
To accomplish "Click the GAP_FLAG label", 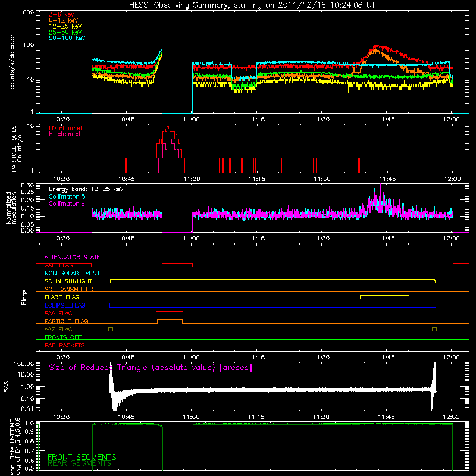I will pyautogui.click(x=58, y=265).
